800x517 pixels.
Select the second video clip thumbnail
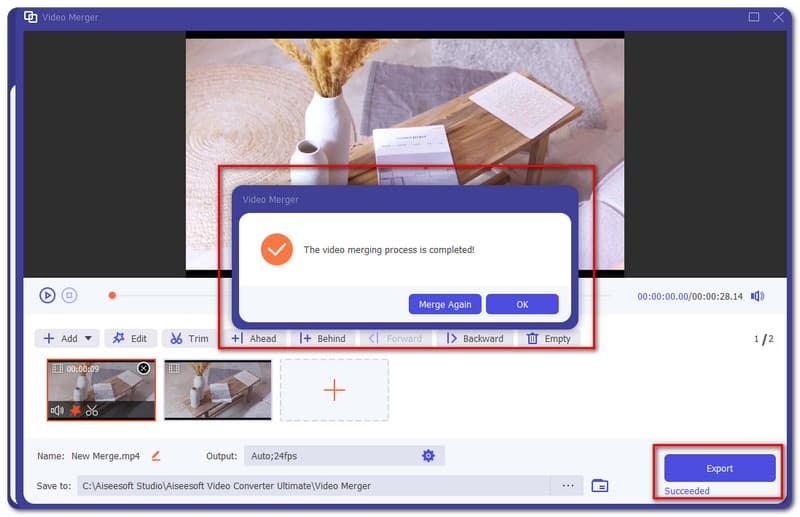click(218, 390)
